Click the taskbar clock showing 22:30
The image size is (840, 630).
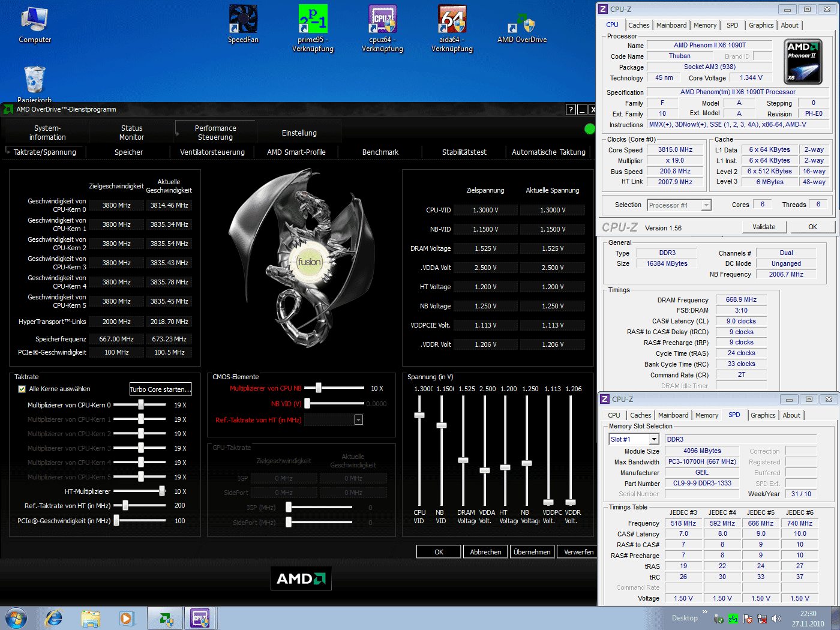tap(808, 619)
